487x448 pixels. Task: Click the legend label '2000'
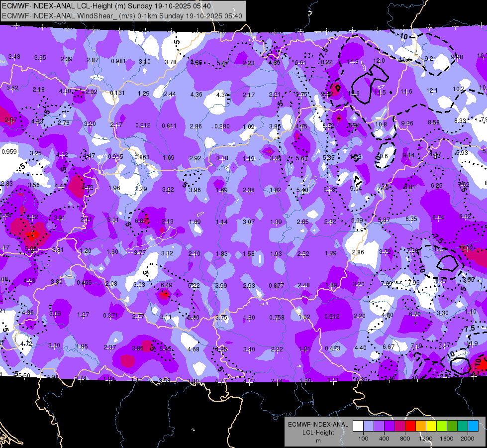pos(468,439)
